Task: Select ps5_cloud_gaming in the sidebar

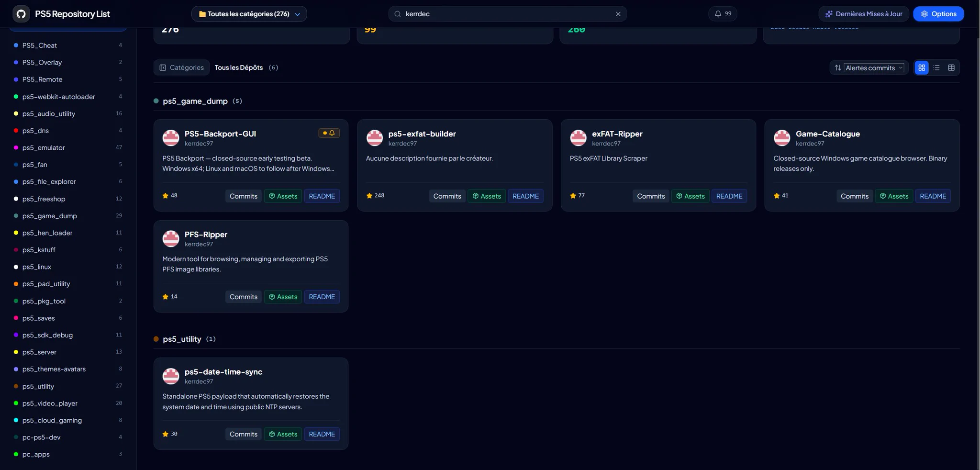Action: (x=67, y=420)
